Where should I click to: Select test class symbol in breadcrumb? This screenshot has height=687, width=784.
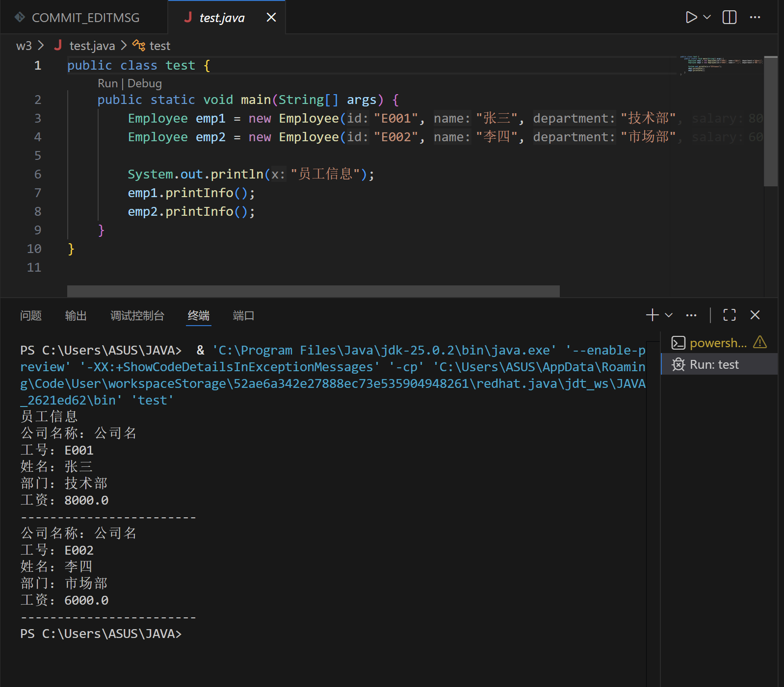(159, 46)
